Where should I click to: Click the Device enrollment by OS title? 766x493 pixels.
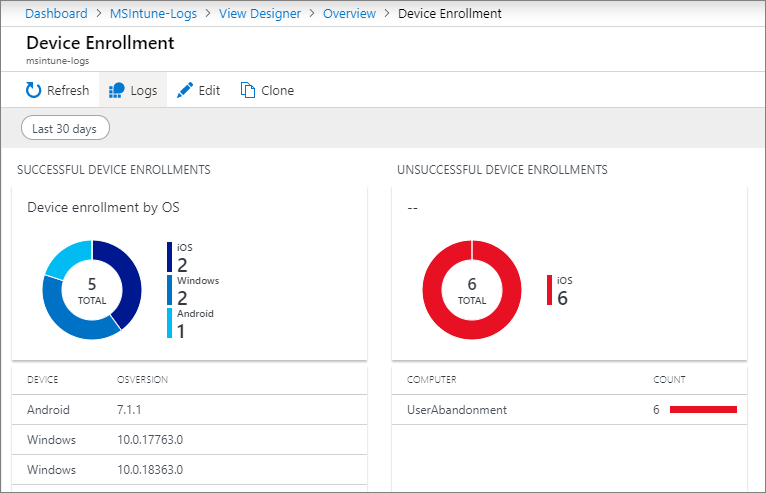coord(104,207)
